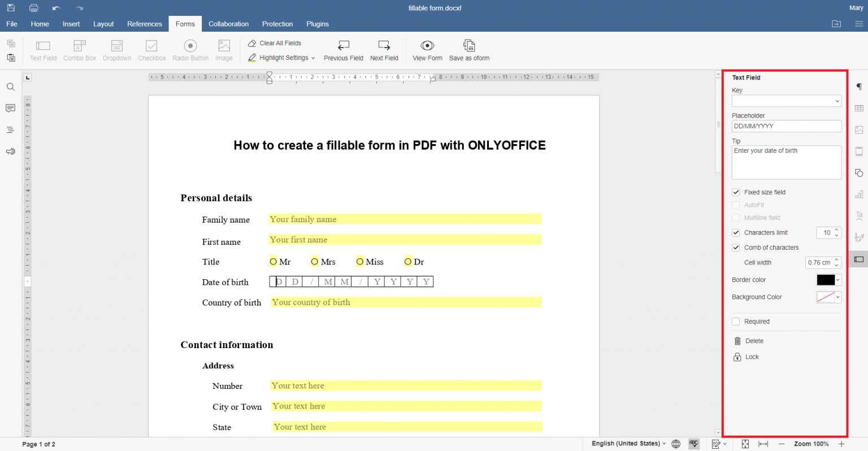
Task: Open the Comments panel
Action: (10, 108)
